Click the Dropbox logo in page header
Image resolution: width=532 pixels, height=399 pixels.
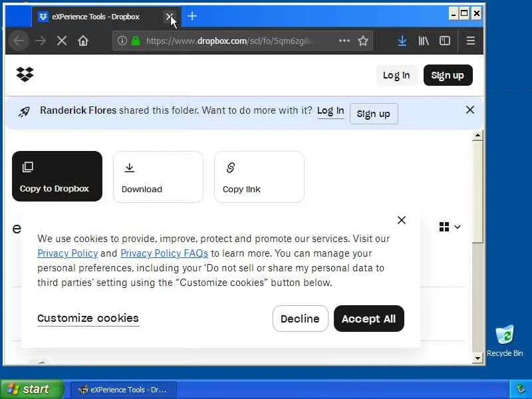pos(25,74)
